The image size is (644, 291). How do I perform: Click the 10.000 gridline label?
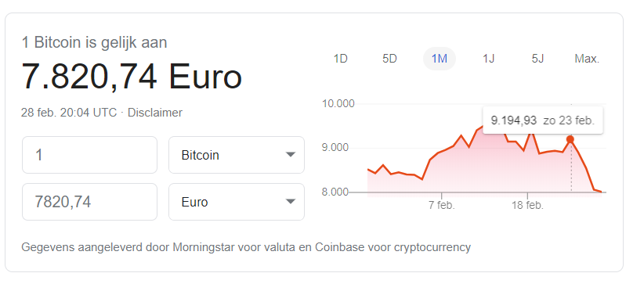click(338, 104)
